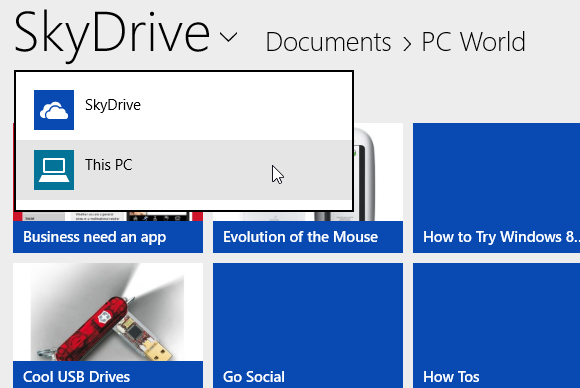Choose SkyDrive in the location menu

click(x=184, y=110)
